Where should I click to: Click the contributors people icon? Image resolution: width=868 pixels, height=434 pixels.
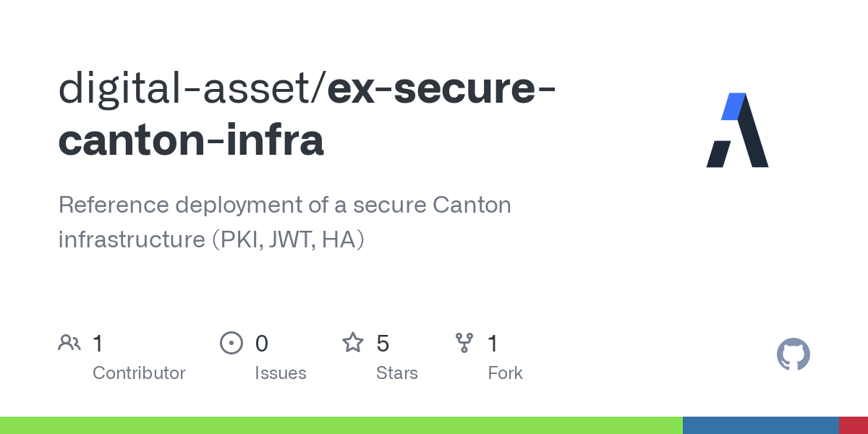coord(69,343)
